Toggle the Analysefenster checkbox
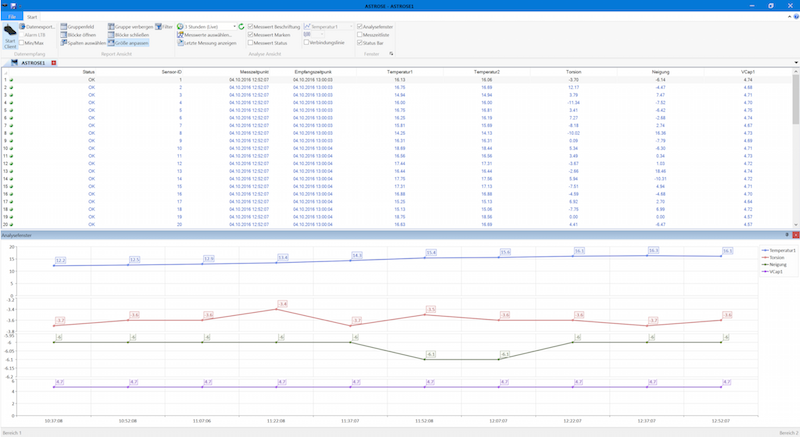Image resolution: width=800 pixels, height=437 pixels. (360, 27)
